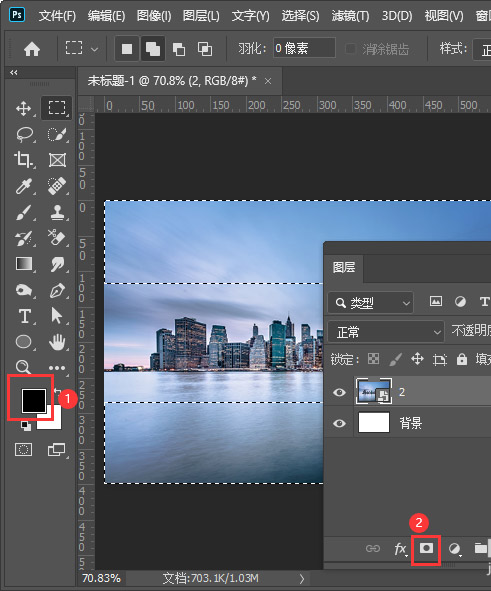Select the Ellipse shape tool
The width and height of the screenshot is (491, 591).
(x=23, y=341)
